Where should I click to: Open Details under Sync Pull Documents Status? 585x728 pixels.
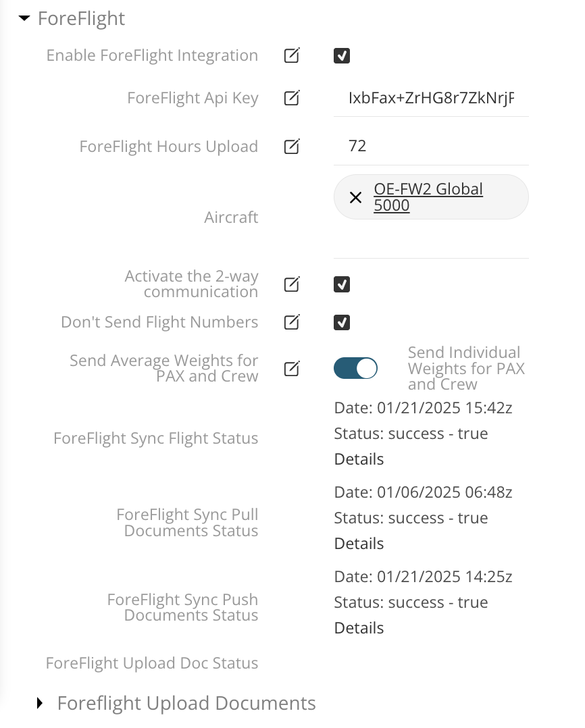point(359,543)
